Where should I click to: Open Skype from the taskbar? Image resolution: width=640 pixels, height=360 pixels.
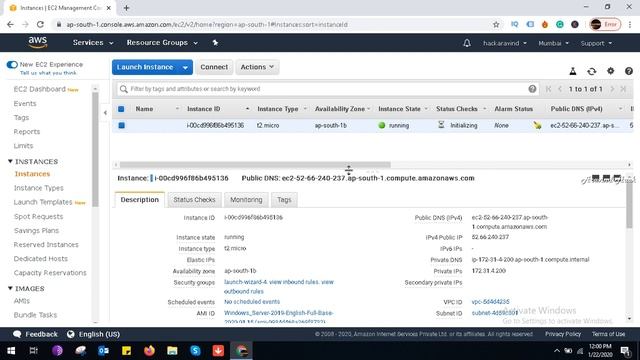pyautogui.click(x=196, y=351)
